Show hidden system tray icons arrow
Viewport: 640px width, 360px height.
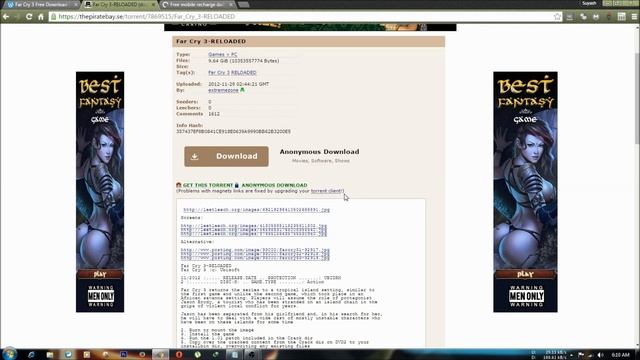coord(571,355)
